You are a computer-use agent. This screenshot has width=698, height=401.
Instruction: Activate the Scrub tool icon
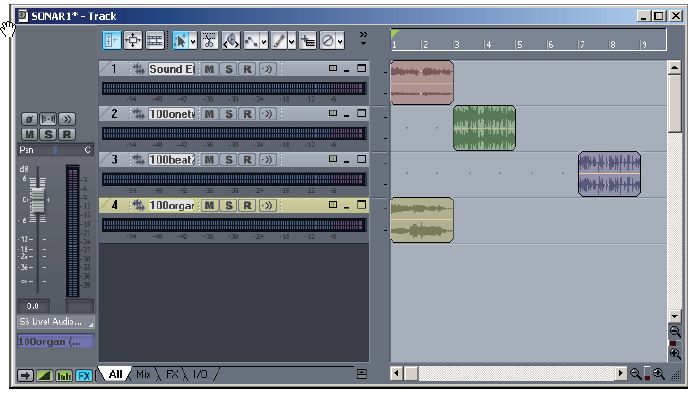pyautogui.click(x=231, y=41)
